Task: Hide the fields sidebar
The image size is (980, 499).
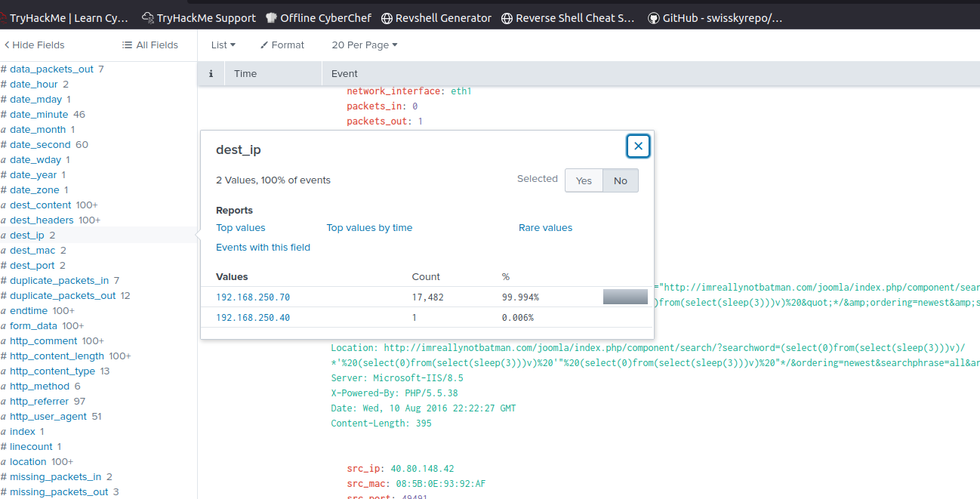Action: point(35,45)
